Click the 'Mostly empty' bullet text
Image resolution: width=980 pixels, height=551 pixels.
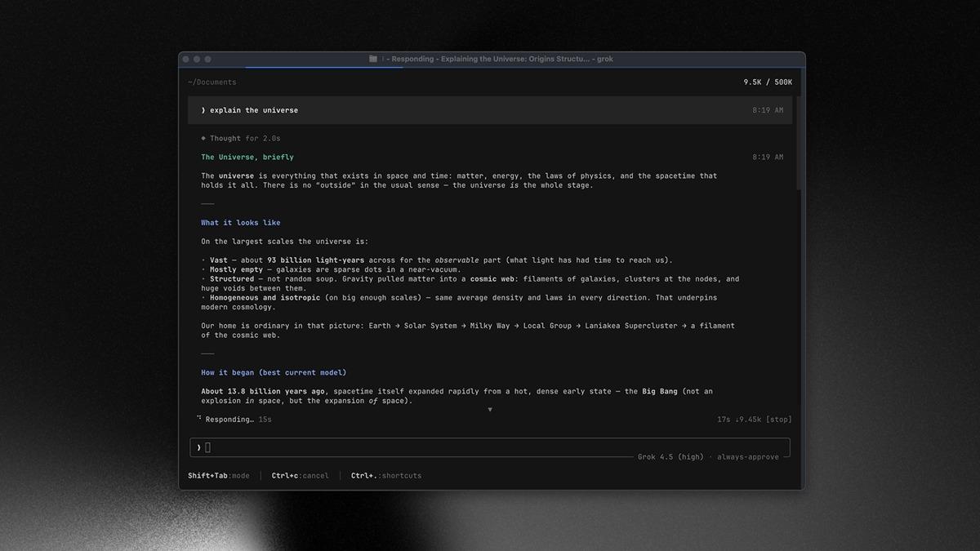237,269
